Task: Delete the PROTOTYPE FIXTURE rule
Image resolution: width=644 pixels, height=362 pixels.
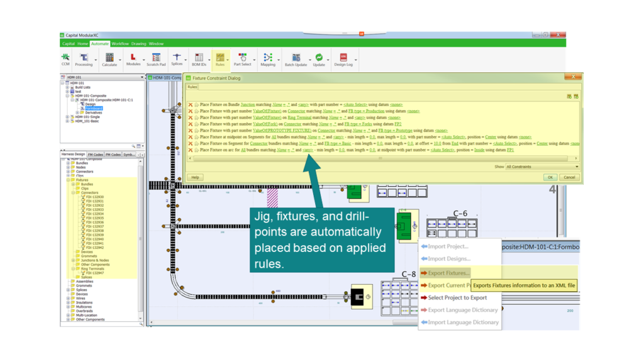Action: click(191, 131)
